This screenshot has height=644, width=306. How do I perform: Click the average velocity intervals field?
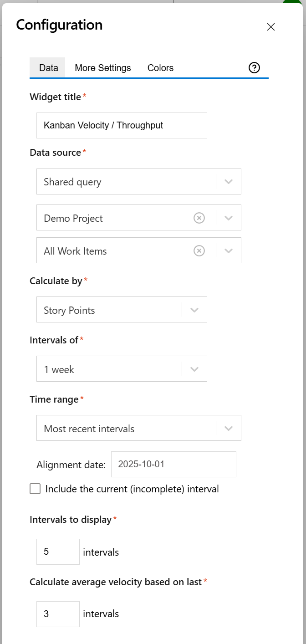click(x=58, y=614)
